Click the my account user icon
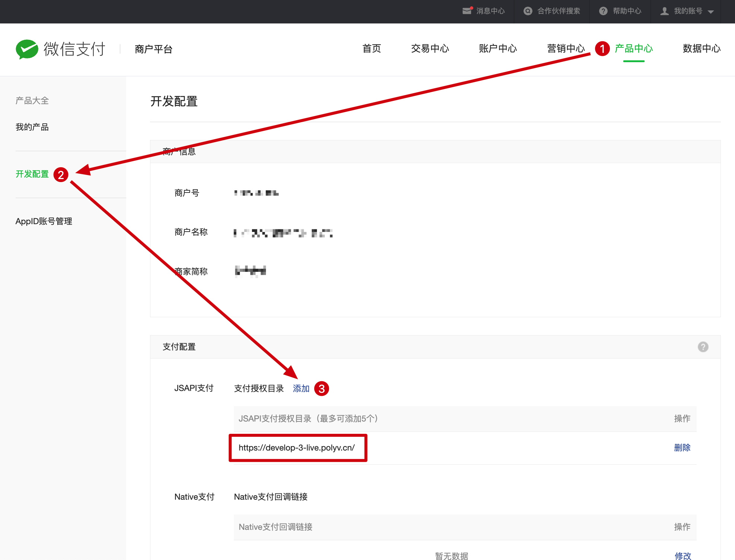This screenshot has height=560, width=735. 664,11
